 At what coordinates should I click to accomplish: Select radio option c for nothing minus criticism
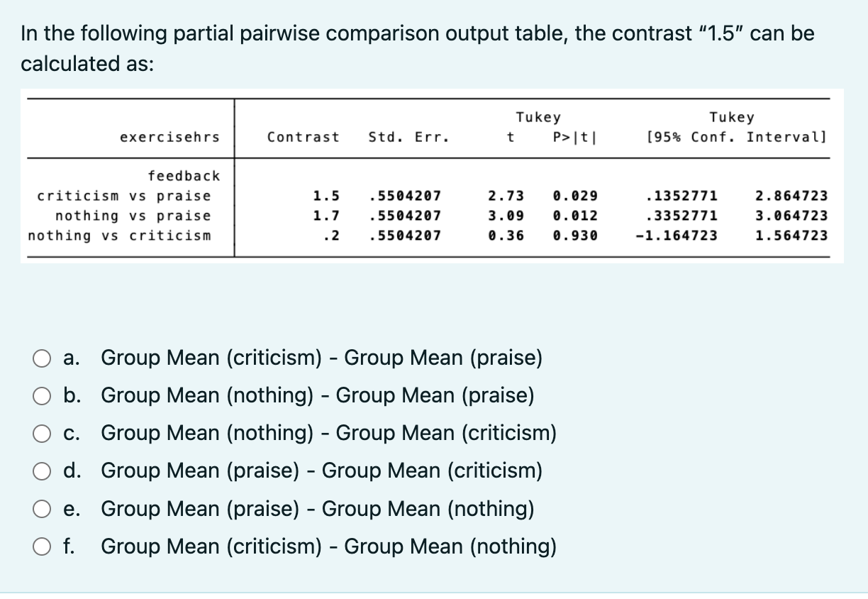pos(40,434)
